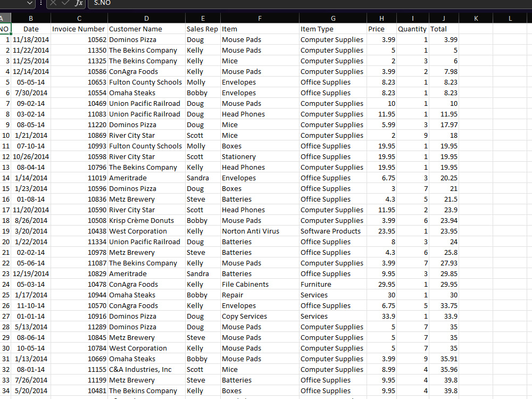This screenshot has height=399, width=532.
Task: Cancel the entry with the X icon
Action: pos(53,3)
